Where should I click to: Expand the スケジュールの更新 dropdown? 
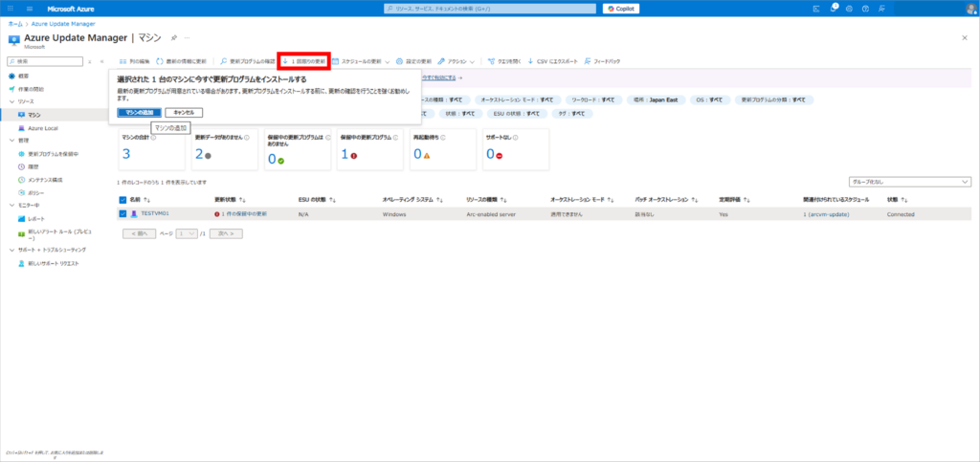387,60
